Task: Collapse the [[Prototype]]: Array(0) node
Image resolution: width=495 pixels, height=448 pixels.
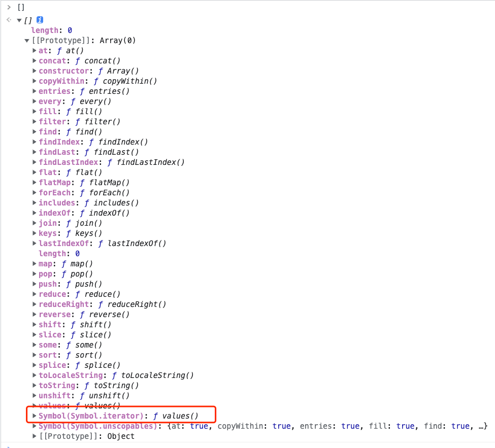Action: [x=27, y=41]
